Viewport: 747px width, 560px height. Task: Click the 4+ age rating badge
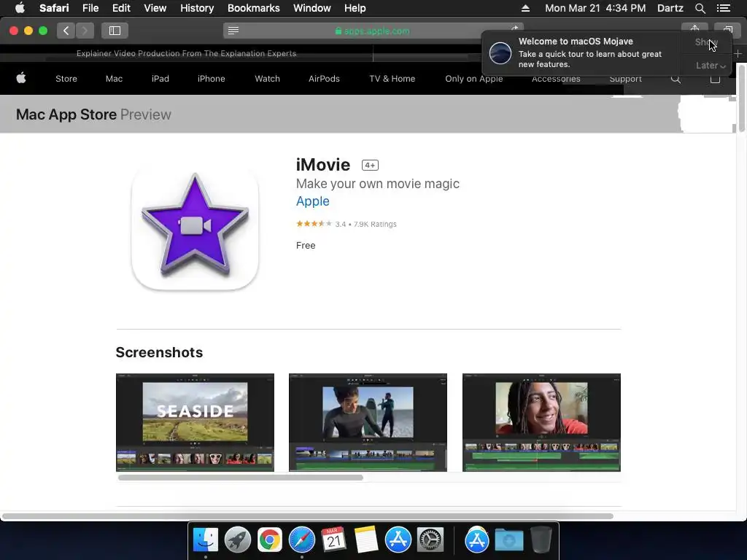(370, 166)
